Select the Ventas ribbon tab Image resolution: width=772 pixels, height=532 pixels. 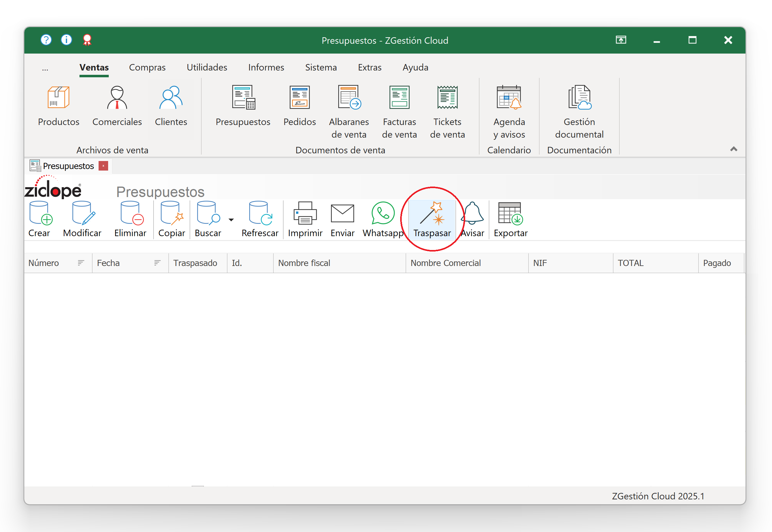coord(94,68)
